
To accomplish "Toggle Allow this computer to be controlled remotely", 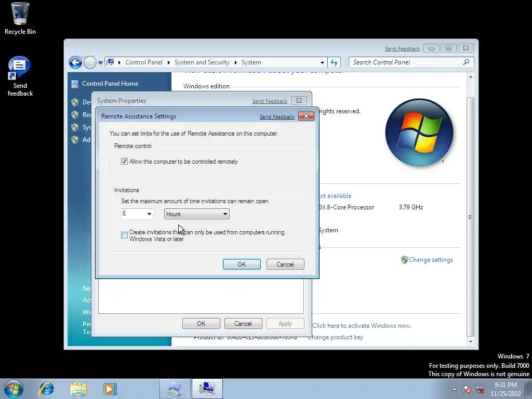I will 124,162.
